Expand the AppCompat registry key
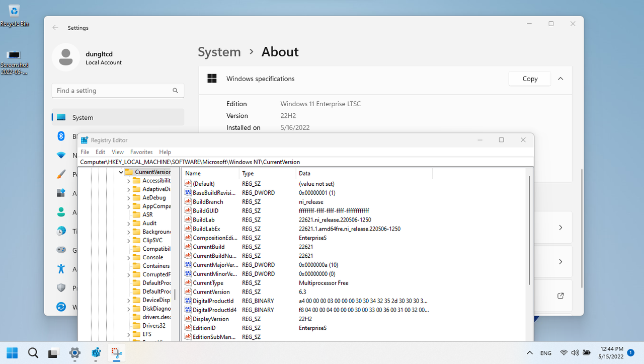This screenshot has width=644, height=364. pos(129,206)
